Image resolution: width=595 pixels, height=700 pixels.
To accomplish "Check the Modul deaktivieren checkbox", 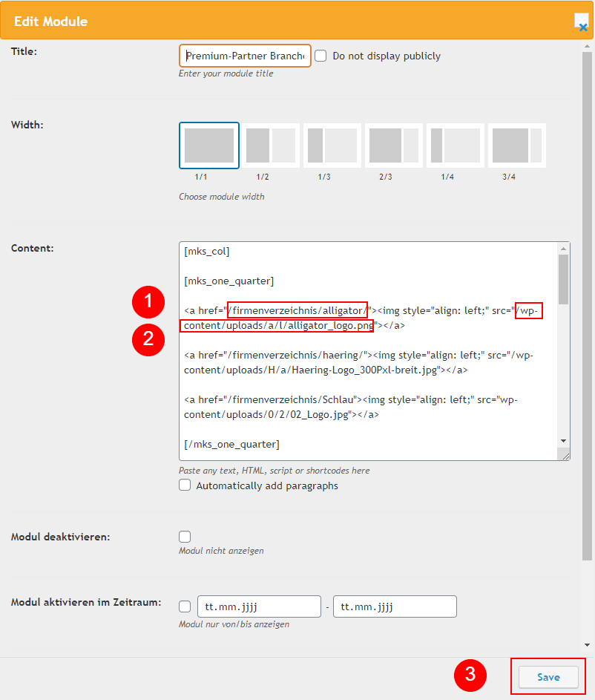I will tap(185, 536).
